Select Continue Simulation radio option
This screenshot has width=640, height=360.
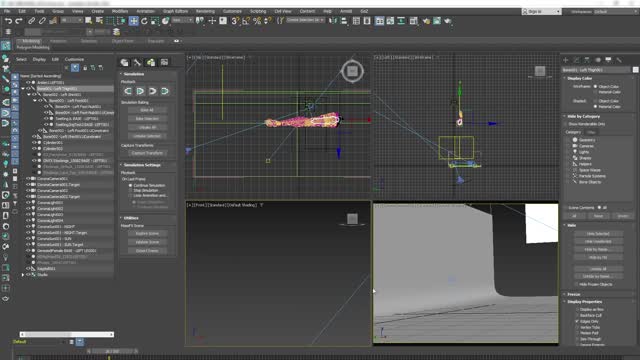click(x=131, y=185)
